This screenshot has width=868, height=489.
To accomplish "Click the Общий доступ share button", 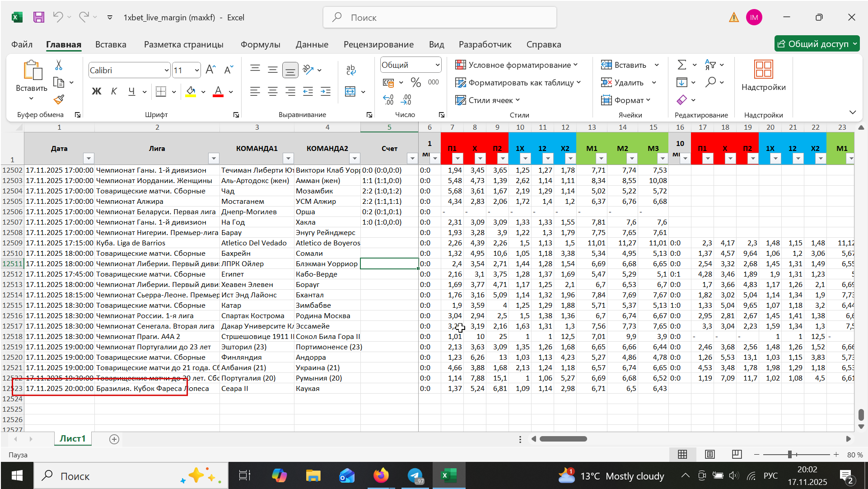I will pos(813,44).
